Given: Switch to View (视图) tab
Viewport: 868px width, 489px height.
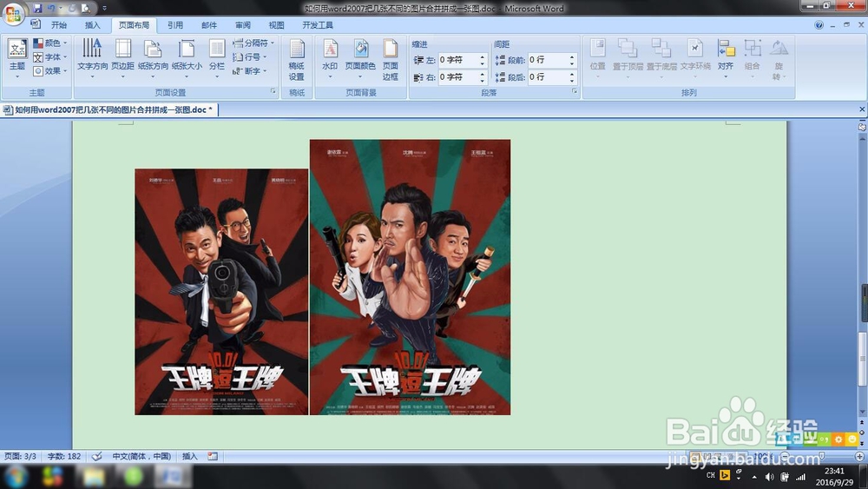Looking at the screenshot, I should pos(276,25).
